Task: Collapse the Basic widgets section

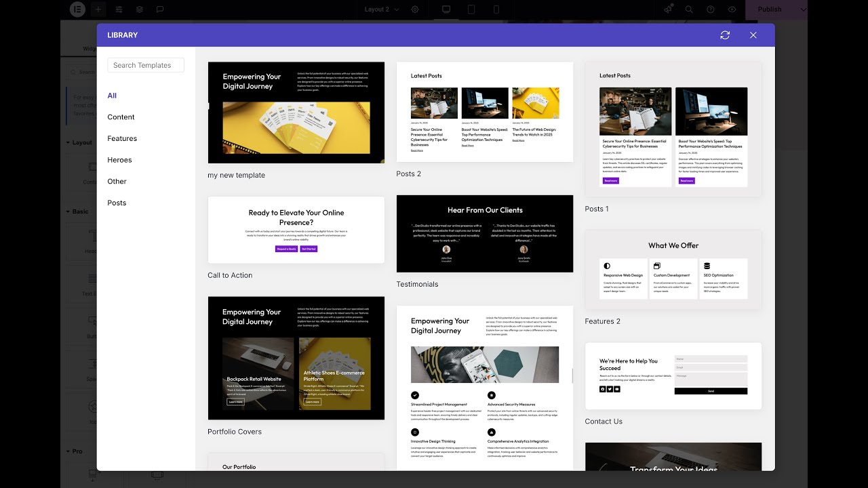Action: (78, 211)
